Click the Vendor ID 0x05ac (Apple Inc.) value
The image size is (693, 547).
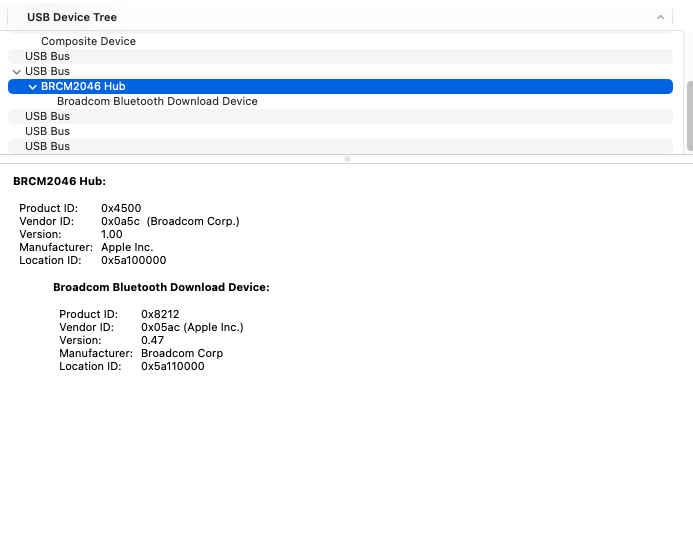(x=192, y=327)
